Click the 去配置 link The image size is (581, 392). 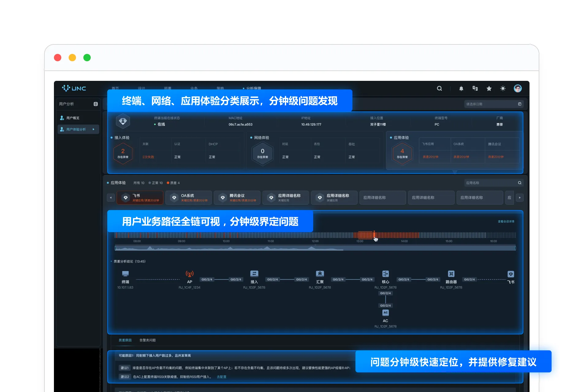click(x=221, y=377)
